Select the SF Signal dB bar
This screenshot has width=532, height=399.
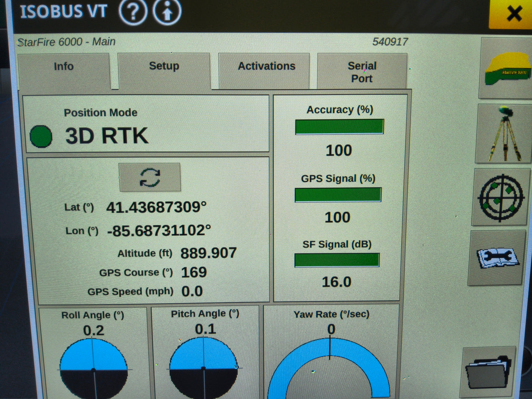tap(337, 260)
